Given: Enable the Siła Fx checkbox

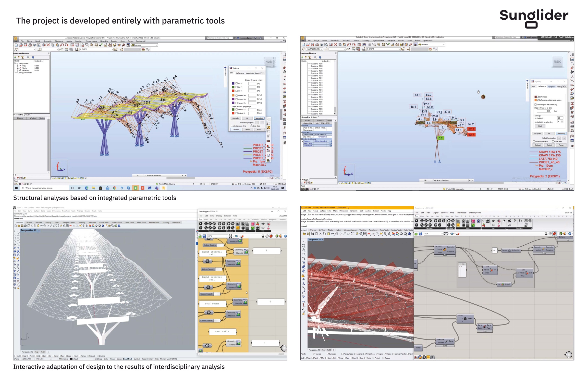Looking at the screenshot, I should [236, 84].
